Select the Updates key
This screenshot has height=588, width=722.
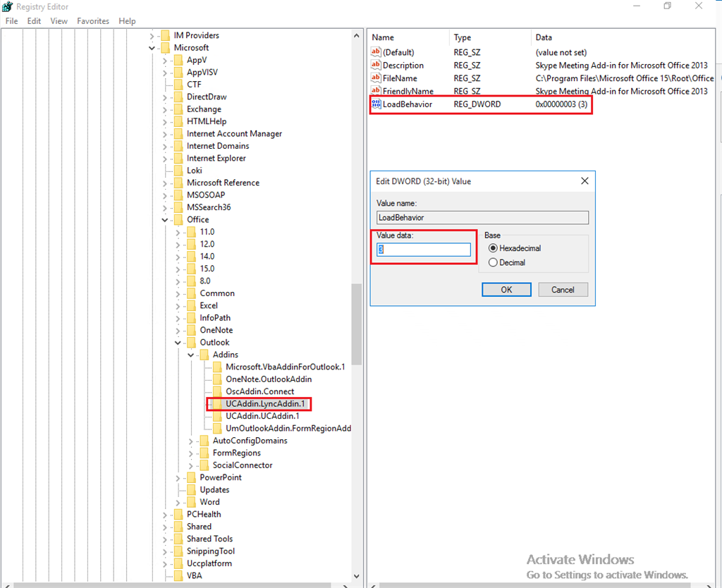point(214,490)
